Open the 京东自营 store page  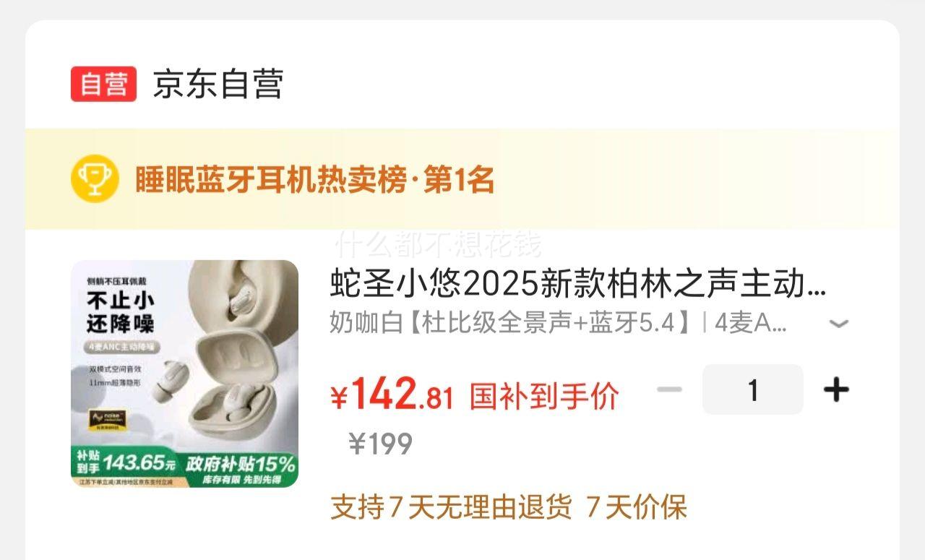coord(218,84)
